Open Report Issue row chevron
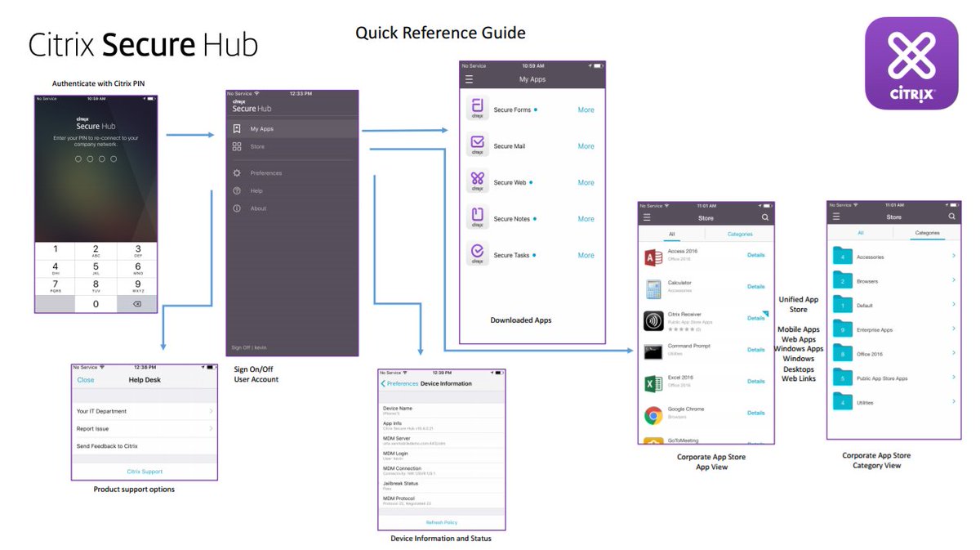980x550 pixels. pos(211,428)
